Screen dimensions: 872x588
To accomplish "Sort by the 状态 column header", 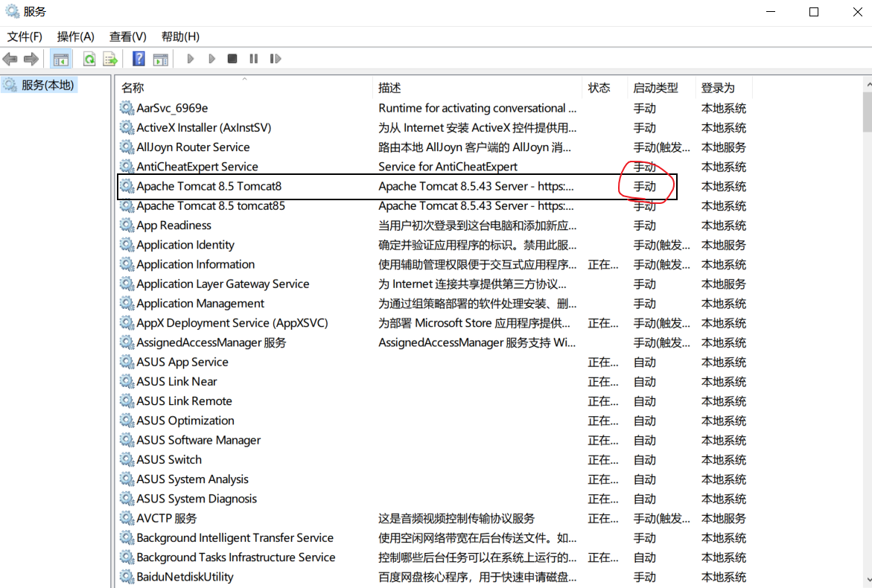I will (x=605, y=87).
